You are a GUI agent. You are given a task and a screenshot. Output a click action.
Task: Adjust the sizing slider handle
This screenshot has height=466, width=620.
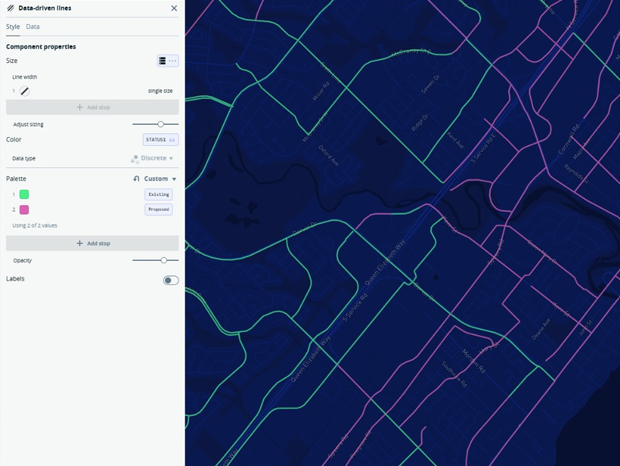tap(161, 124)
